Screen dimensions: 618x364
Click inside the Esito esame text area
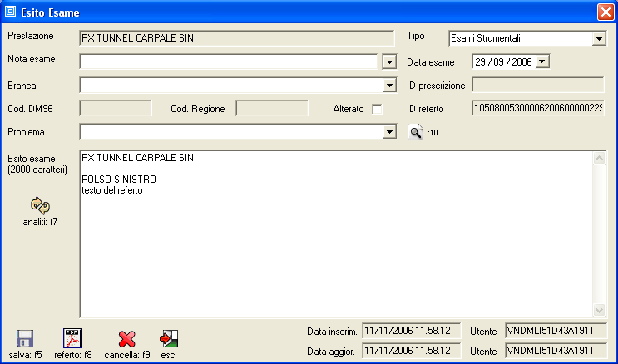click(x=333, y=249)
